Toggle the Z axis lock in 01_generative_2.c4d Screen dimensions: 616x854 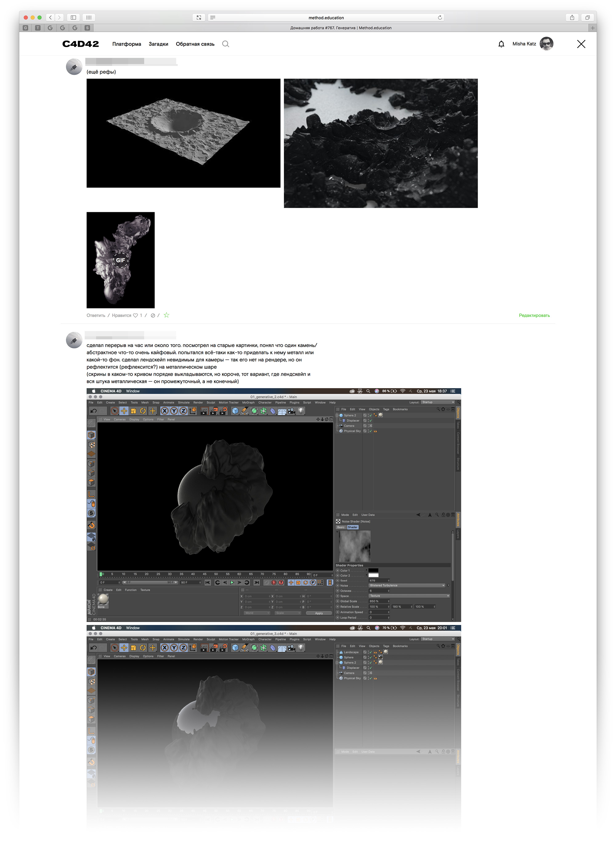click(x=183, y=411)
